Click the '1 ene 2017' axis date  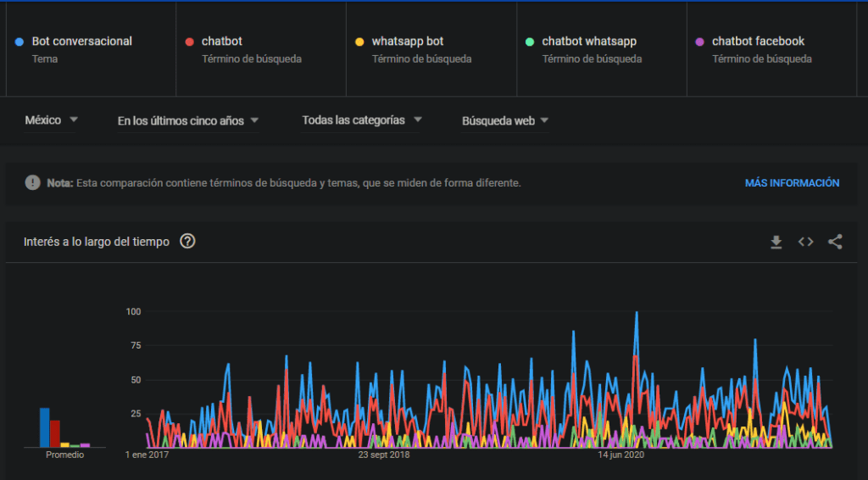click(147, 455)
